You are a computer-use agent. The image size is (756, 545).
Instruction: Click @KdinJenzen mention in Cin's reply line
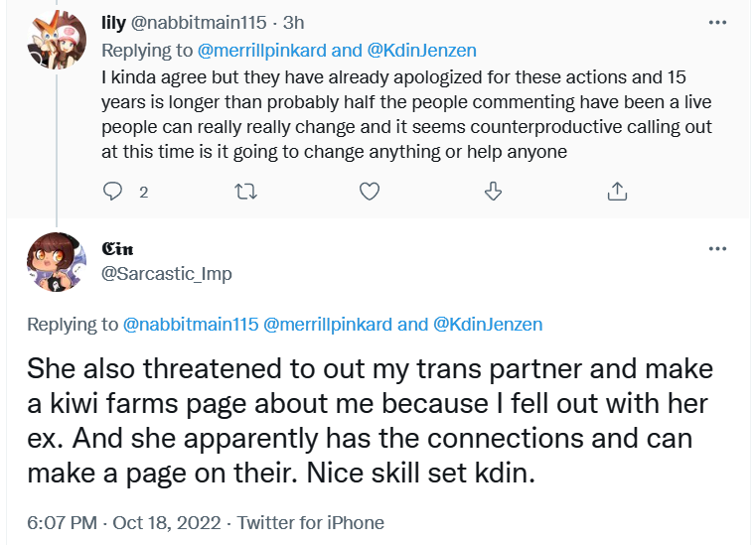click(488, 325)
